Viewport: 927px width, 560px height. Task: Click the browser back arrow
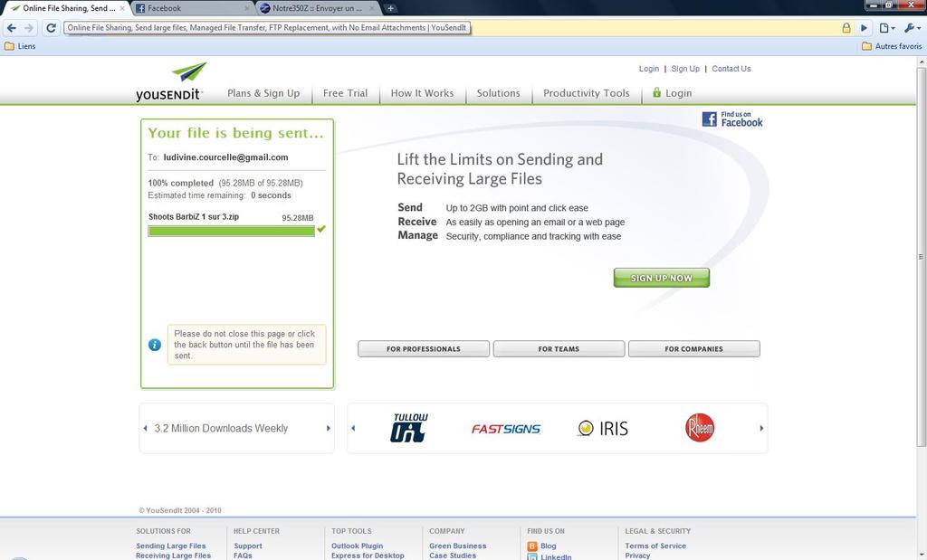[11, 28]
